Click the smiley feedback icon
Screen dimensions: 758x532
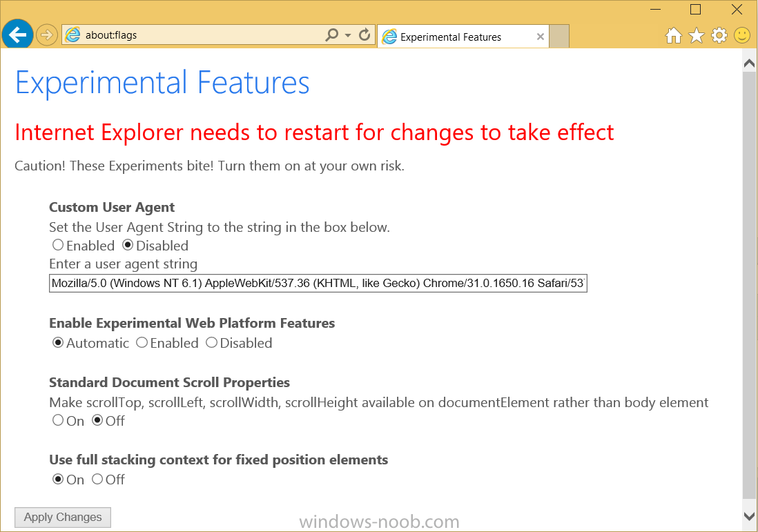tap(742, 35)
